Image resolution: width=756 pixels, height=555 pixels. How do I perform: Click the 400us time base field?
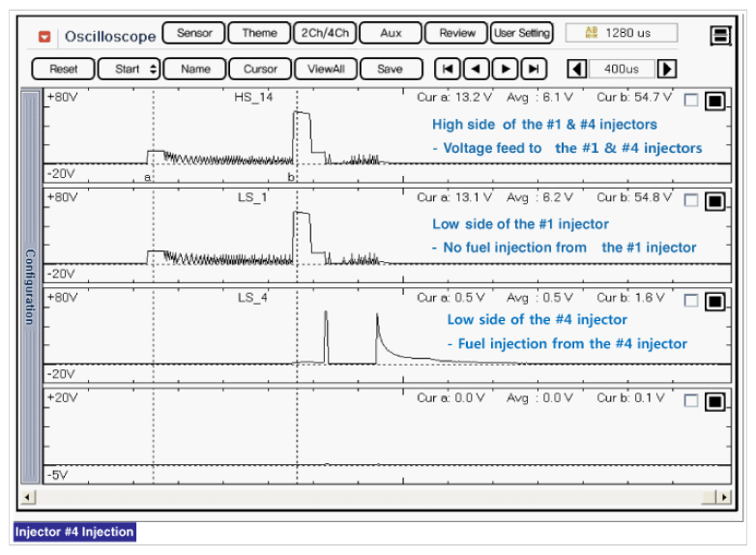pos(622,70)
